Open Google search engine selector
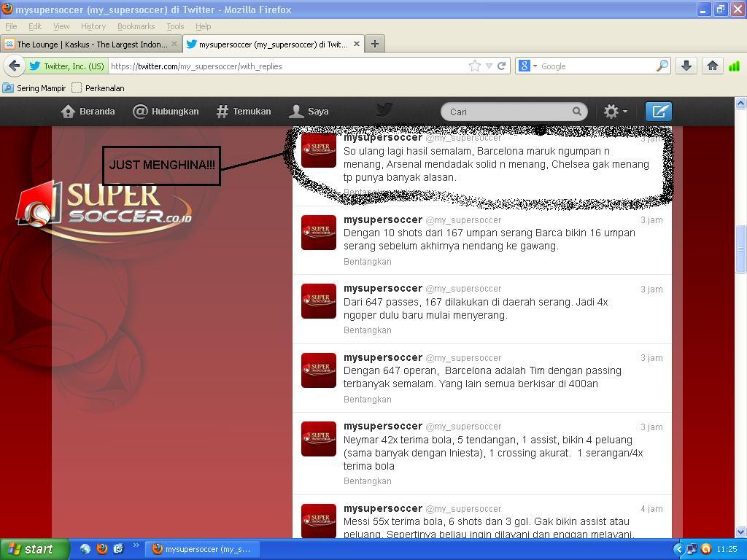747x560 pixels. (x=527, y=66)
